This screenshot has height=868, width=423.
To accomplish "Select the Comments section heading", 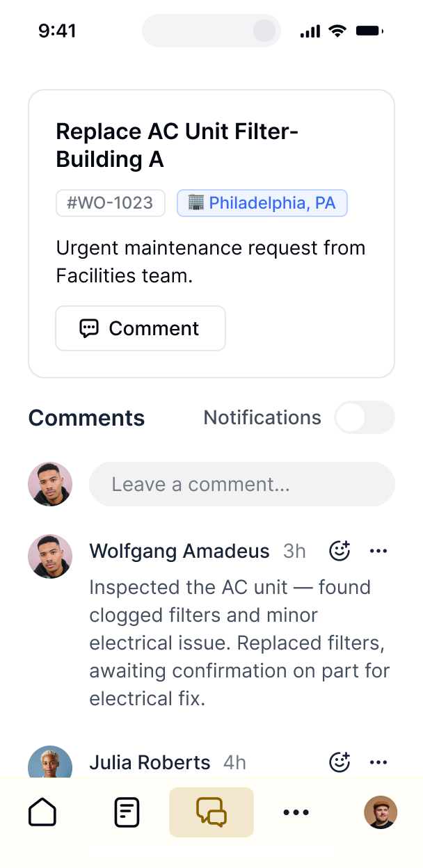I will click(86, 417).
